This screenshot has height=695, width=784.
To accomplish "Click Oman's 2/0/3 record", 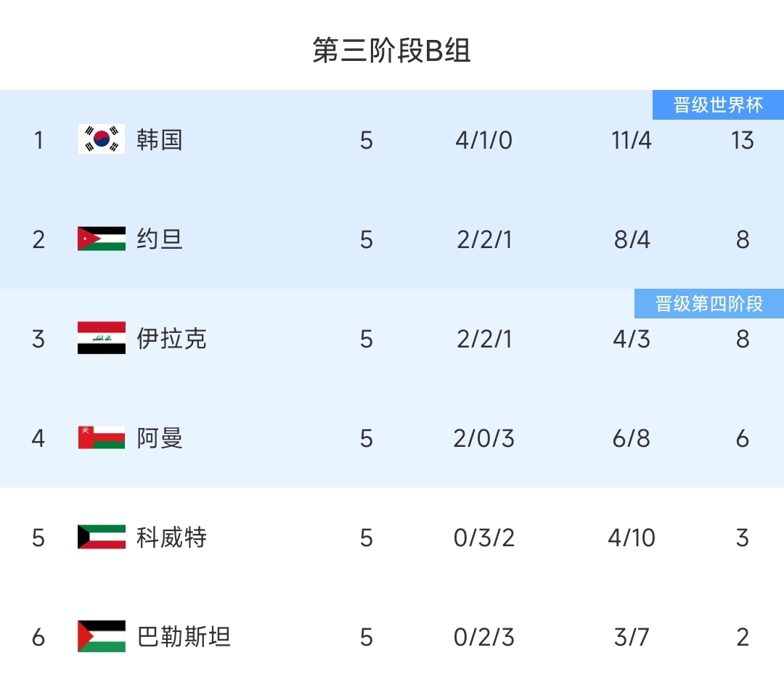I will pos(483,438).
